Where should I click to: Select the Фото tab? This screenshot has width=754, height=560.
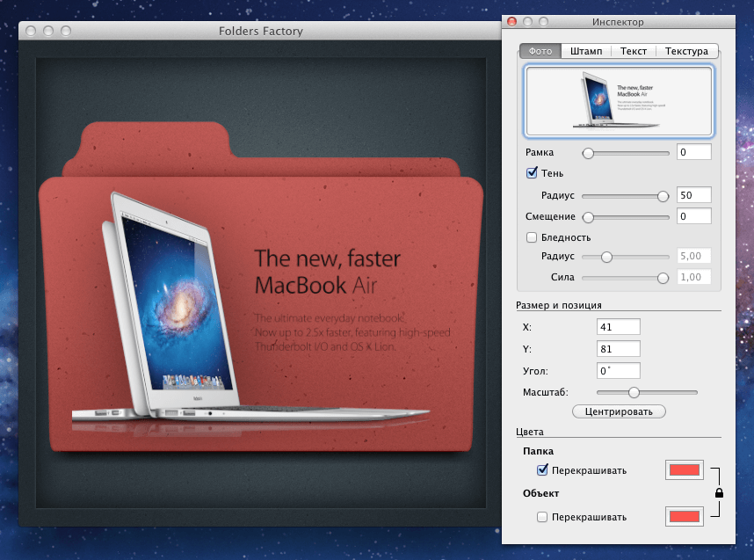(x=540, y=51)
